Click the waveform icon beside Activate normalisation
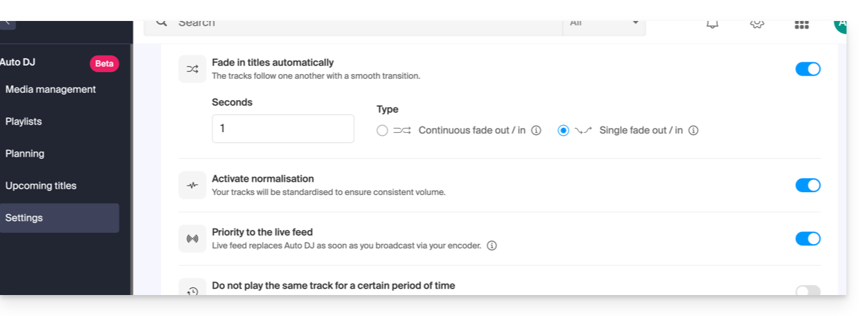868x316 pixels. 192,185
